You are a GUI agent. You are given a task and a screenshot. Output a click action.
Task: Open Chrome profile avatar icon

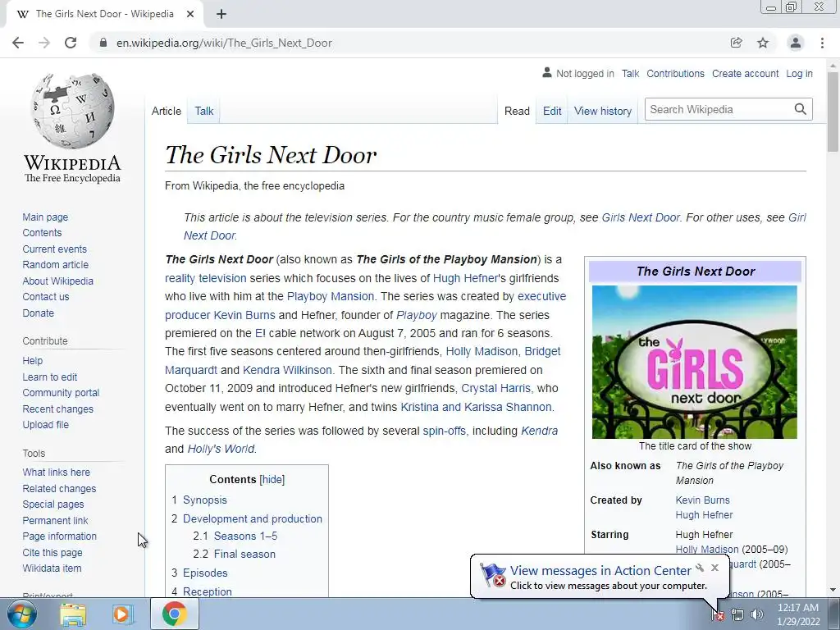coord(796,43)
